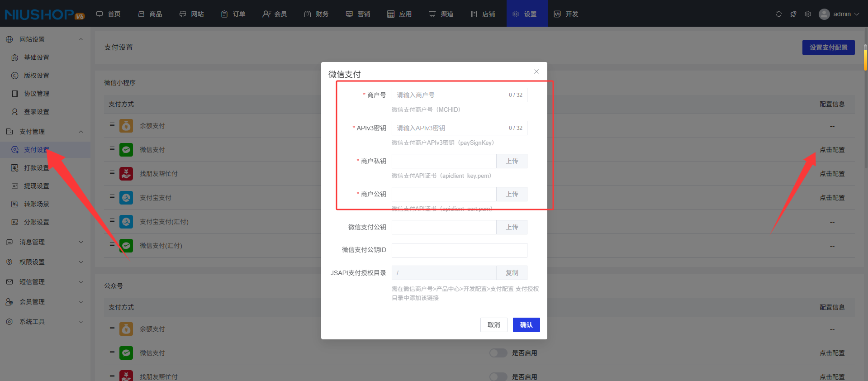
Task: Click the 确认 button in dialog
Action: point(526,325)
